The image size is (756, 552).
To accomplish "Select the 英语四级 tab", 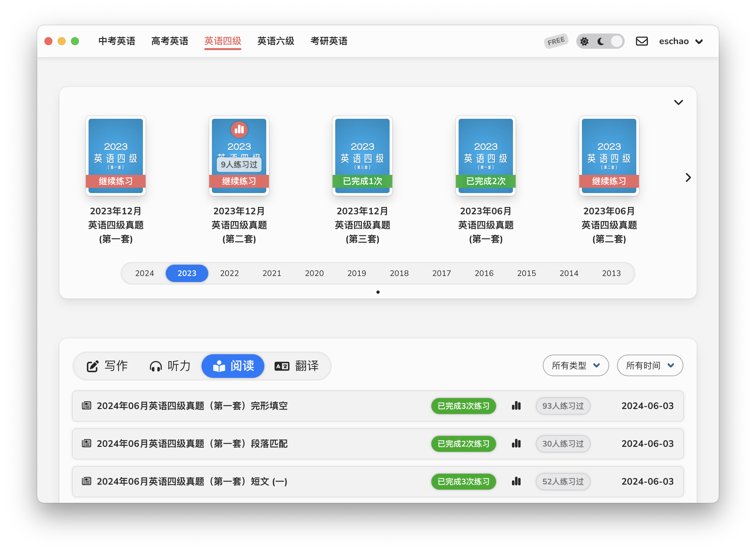I will (x=223, y=41).
